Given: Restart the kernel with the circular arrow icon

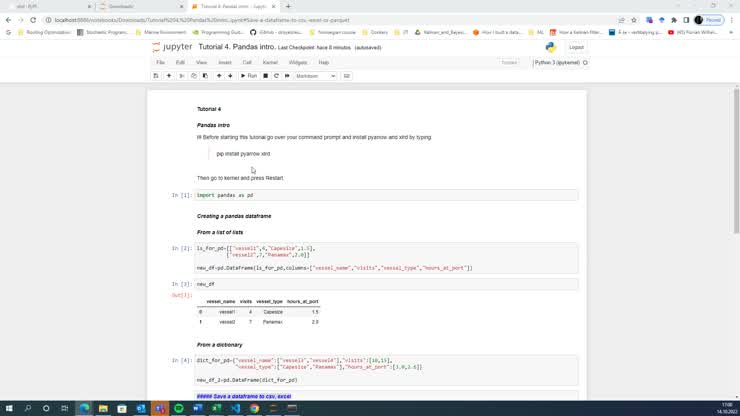Looking at the screenshot, I should 277,76.
